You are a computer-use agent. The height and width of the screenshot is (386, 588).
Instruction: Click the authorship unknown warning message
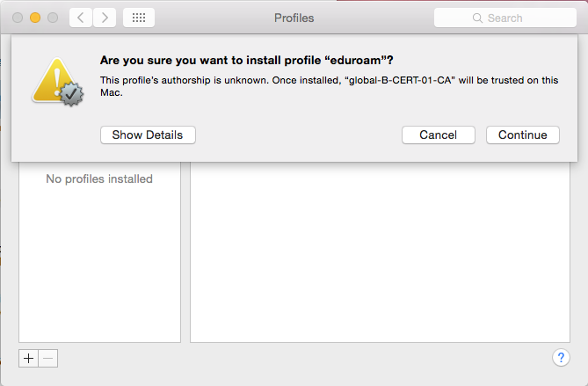coord(330,86)
